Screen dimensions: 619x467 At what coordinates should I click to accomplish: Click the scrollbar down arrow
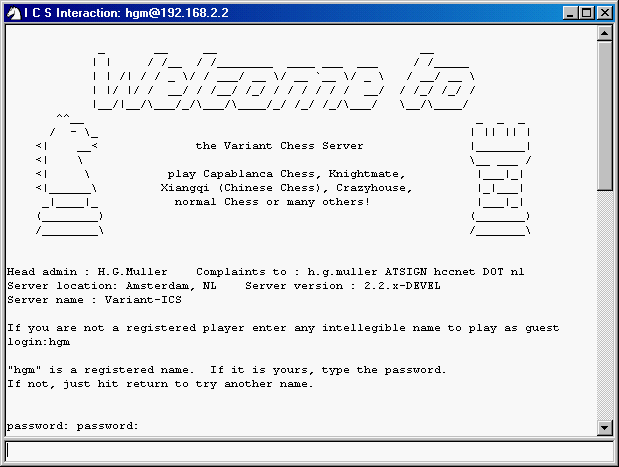pos(605,428)
